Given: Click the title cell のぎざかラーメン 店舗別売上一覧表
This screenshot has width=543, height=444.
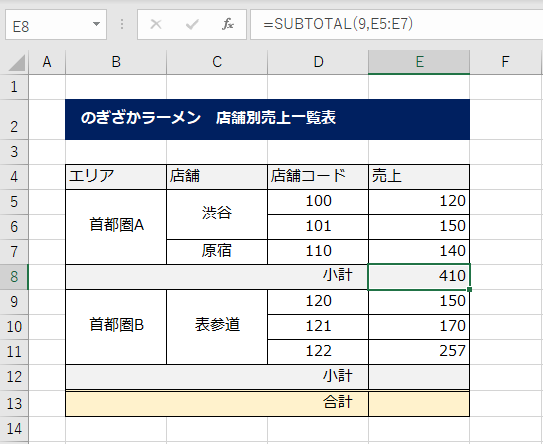Looking at the screenshot, I should coord(267,119).
